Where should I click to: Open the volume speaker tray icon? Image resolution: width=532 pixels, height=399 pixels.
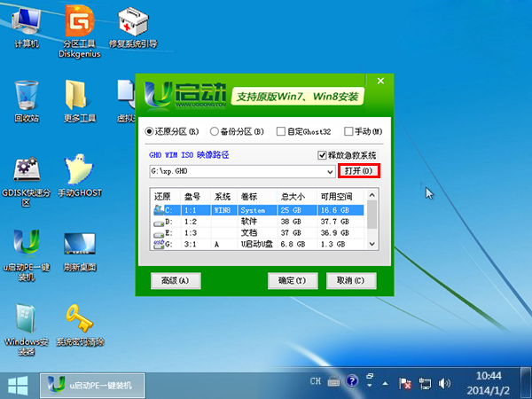pyautogui.click(x=444, y=384)
